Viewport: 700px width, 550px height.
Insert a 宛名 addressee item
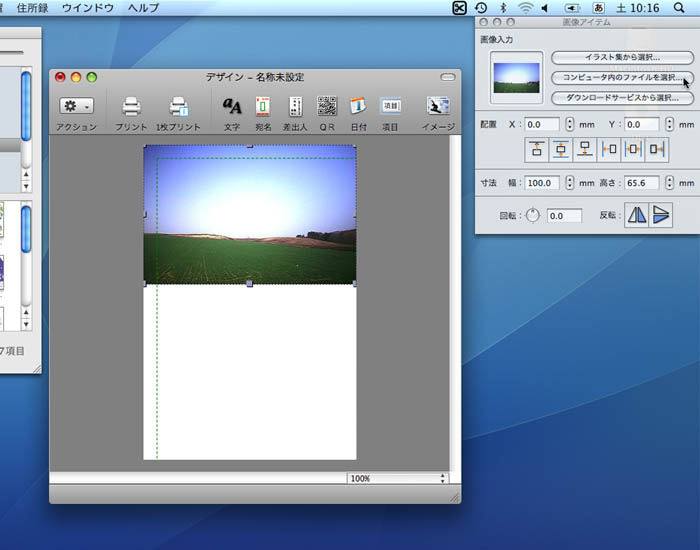tap(263, 106)
